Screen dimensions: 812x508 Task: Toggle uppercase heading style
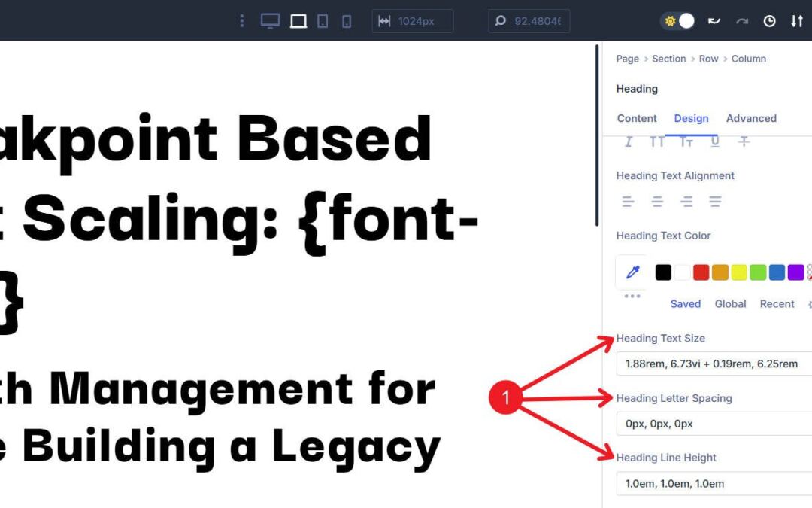pos(657,141)
